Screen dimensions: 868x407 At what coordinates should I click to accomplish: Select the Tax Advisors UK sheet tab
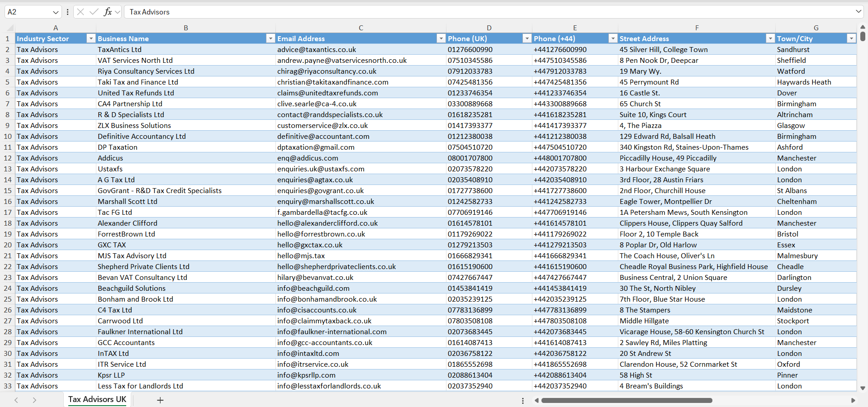97,400
